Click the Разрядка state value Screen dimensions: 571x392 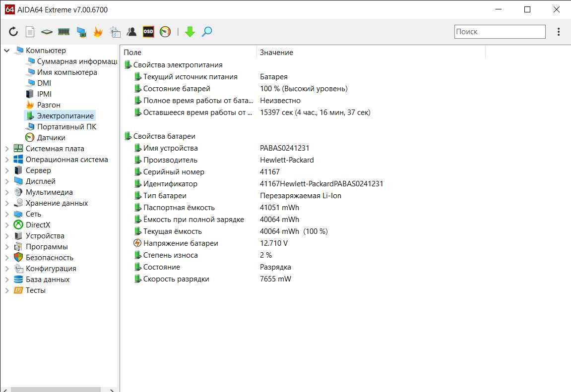pyautogui.click(x=275, y=267)
